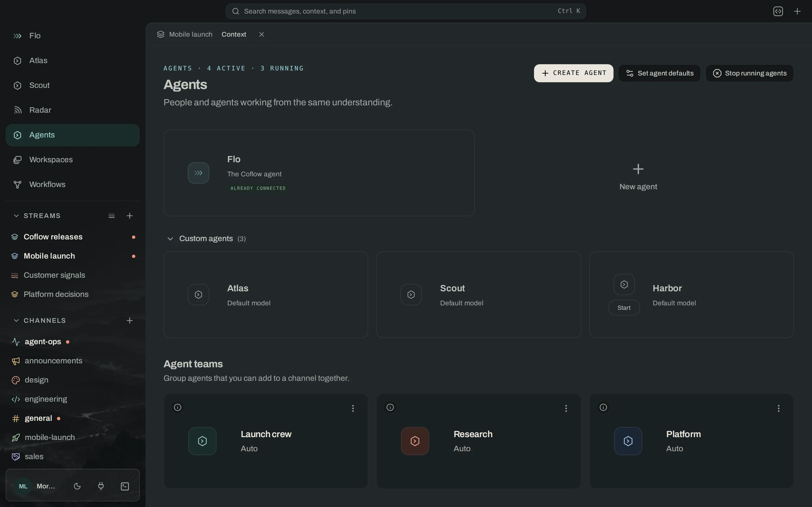Click the plug connections icon
812x507 pixels.
[x=101, y=486]
